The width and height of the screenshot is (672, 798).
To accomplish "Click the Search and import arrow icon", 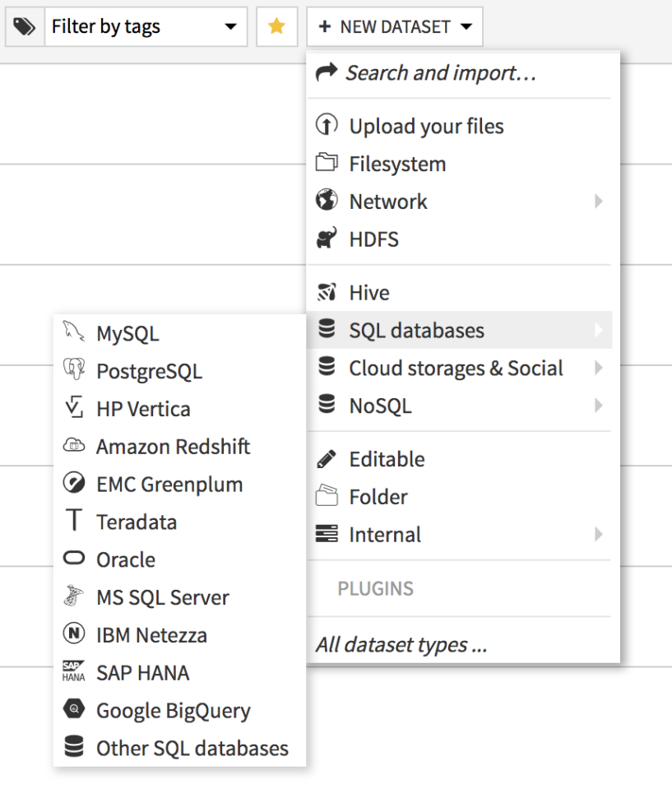I will [x=326, y=72].
